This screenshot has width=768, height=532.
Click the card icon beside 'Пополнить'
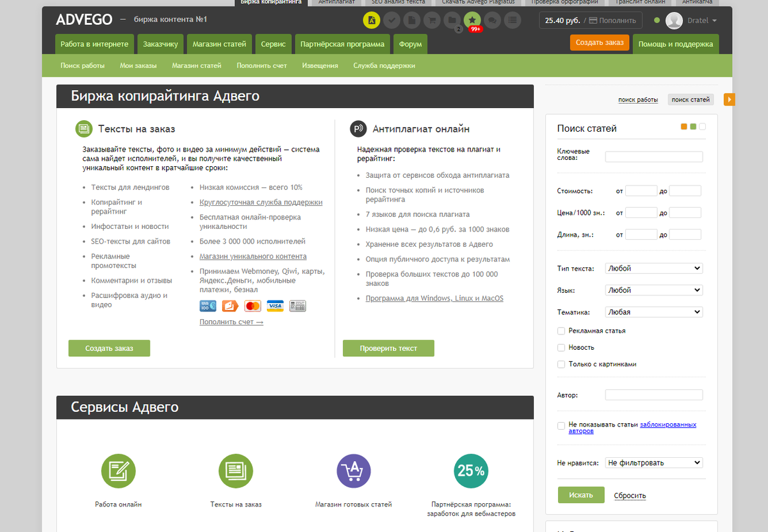click(593, 20)
